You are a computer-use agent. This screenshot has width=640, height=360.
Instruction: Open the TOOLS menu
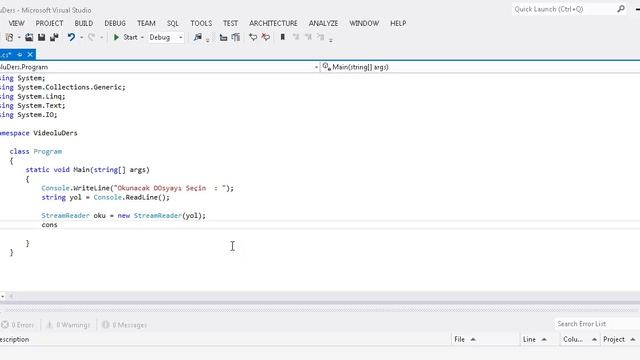point(201,23)
